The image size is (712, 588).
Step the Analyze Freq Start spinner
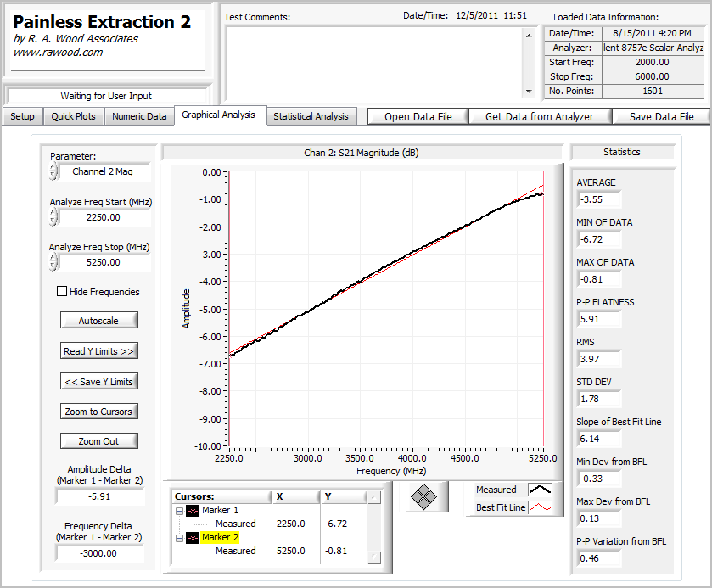[53, 217]
